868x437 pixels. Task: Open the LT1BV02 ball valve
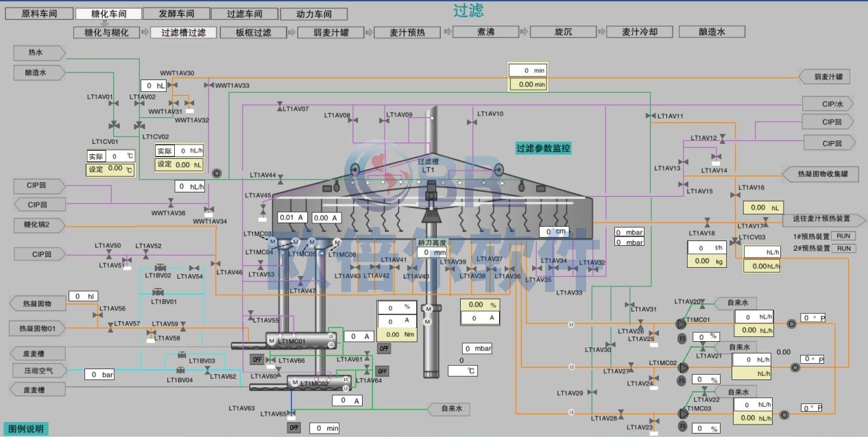pyautogui.click(x=160, y=267)
